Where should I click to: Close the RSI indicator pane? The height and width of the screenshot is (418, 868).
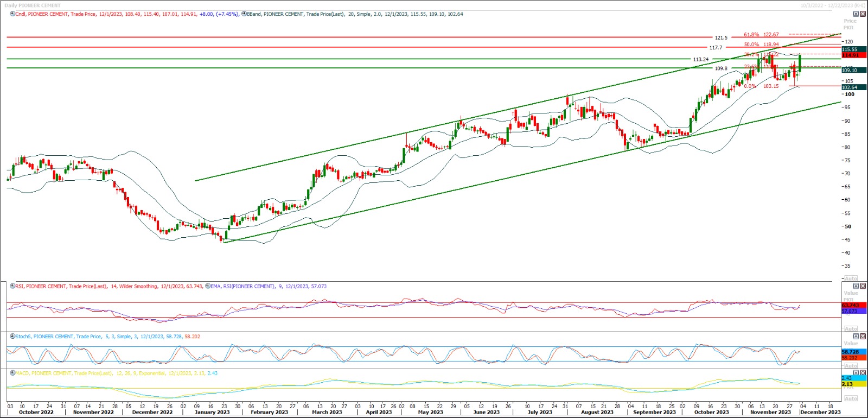[863, 286]
